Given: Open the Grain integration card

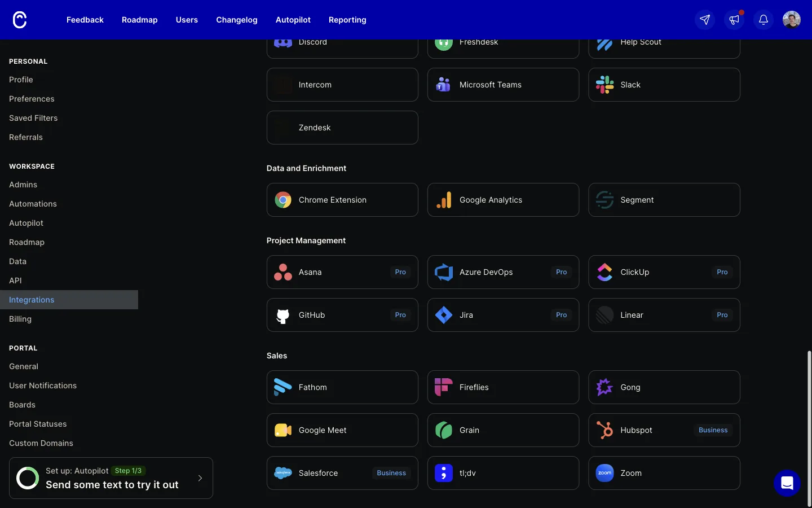Looking at the screenshot, I should pyautogui.click(x=503, y=430).
